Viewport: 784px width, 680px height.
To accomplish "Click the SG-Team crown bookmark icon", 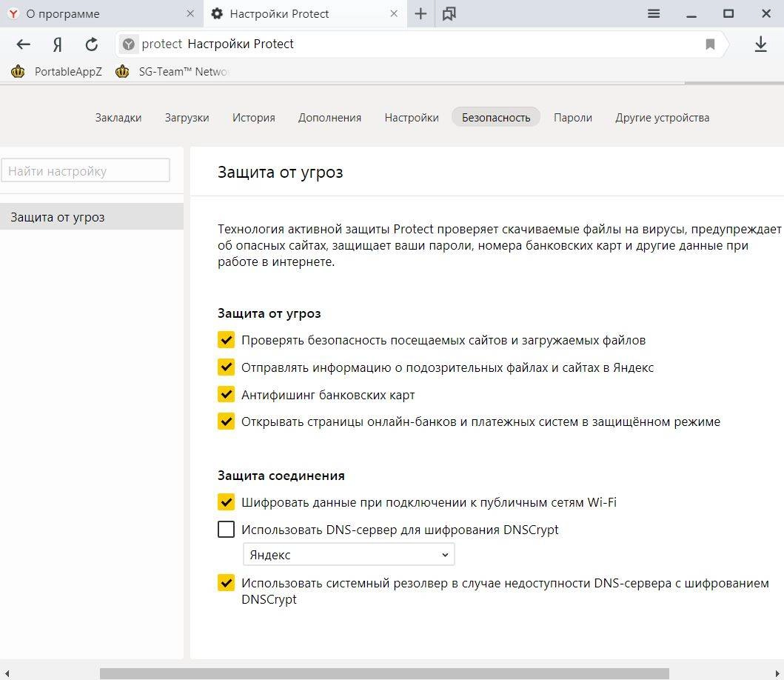I will 122,72.
